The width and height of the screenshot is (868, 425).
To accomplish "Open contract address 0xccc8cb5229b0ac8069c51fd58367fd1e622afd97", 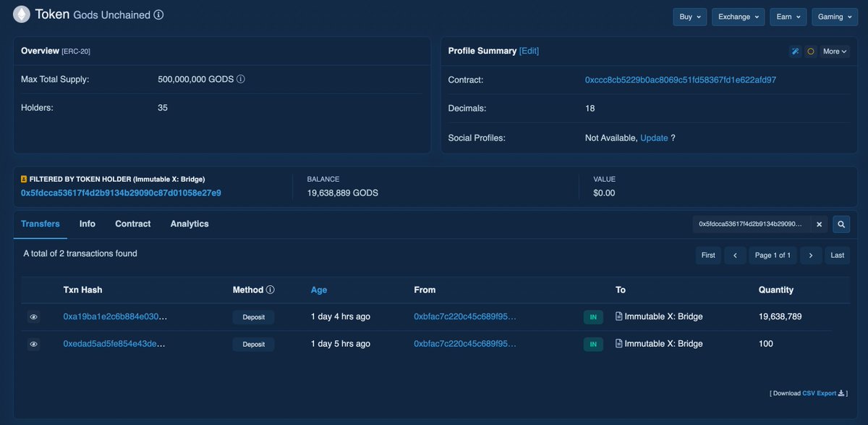I will point(681,80).
